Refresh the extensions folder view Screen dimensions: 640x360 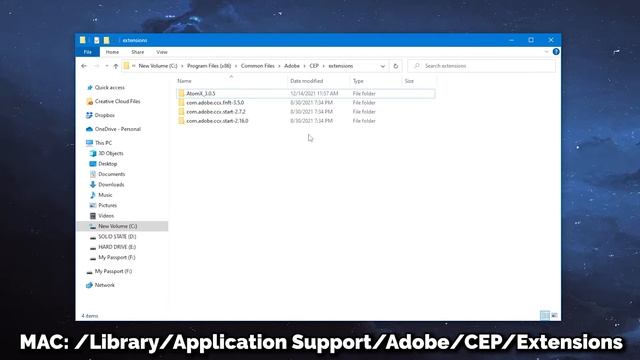[x=396, y=66]
